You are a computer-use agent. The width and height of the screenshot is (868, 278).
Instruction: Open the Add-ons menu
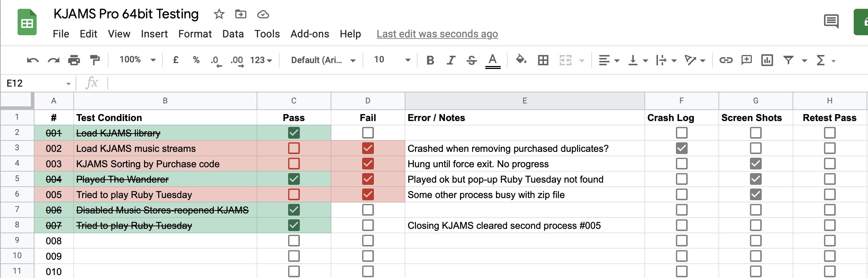309,34
